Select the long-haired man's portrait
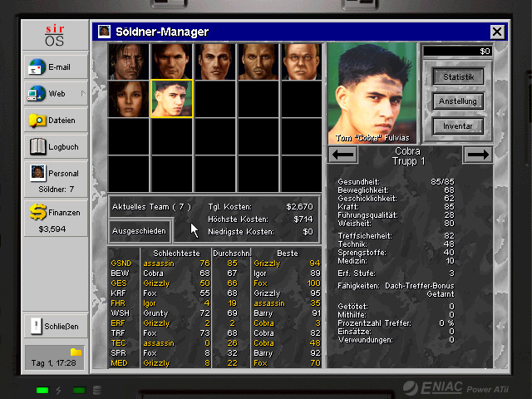This screenshot has height=399, width=532. coord(129,61)
